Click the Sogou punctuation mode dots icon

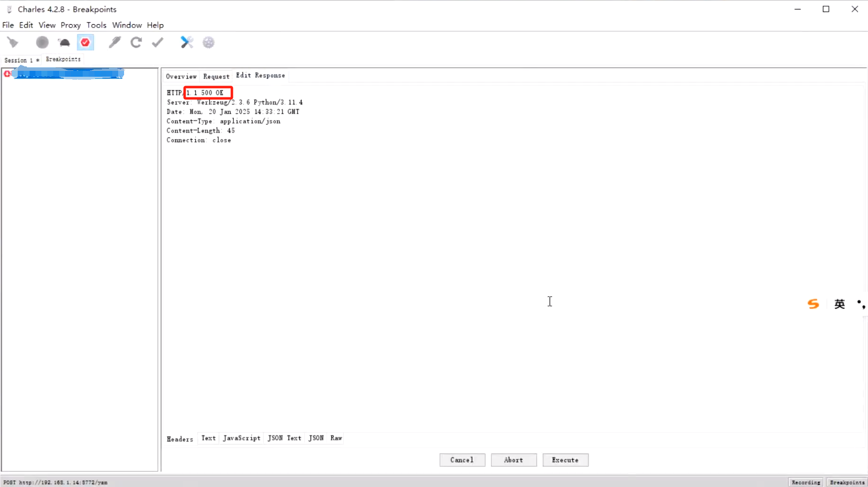pos(861,304)
